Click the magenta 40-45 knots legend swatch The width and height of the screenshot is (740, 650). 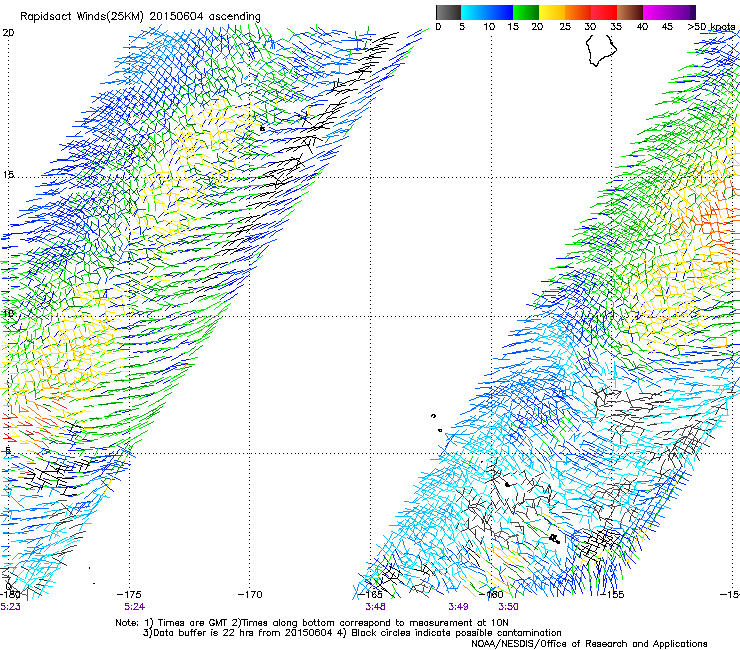point(656,12)
